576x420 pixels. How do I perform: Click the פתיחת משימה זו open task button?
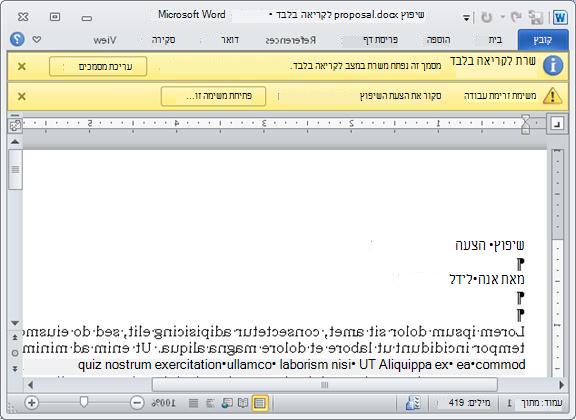[213, 96]
